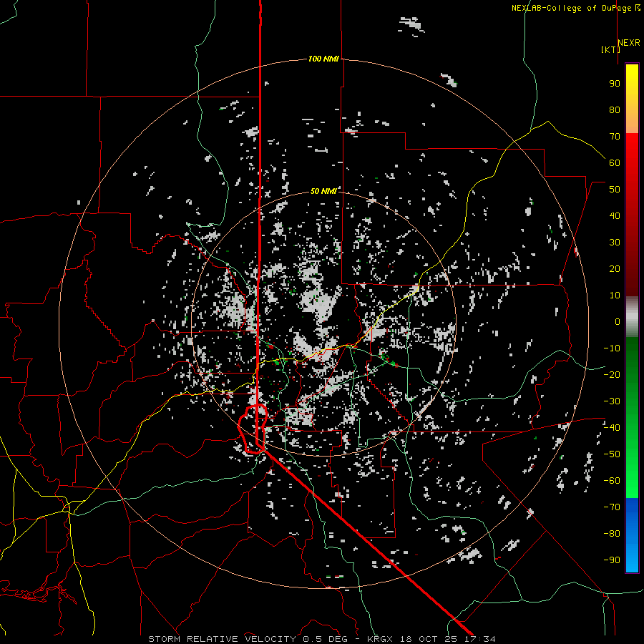This screenshot has width=644, height=644.
Task: Pick the gray near-zero segment of color bar
Action: click(x=632, y=317)
